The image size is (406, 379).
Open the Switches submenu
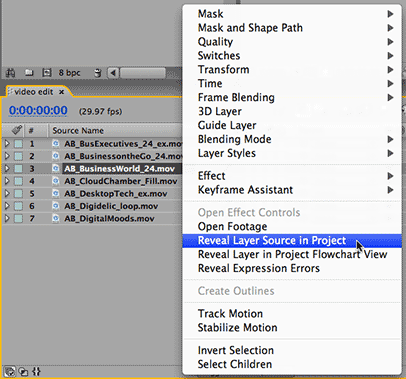pyautogui.click(x=292, y=56)
